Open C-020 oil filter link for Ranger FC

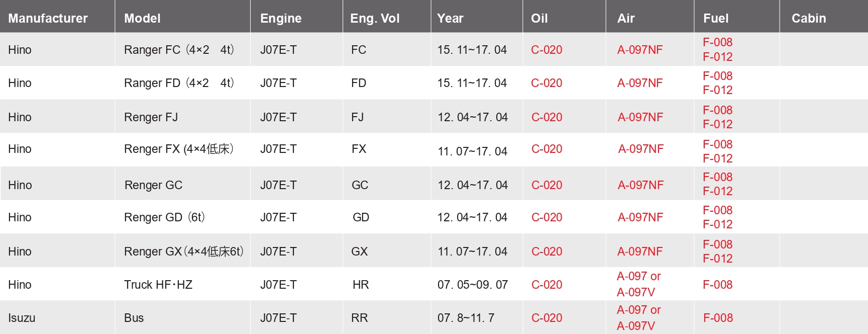[547, 50]
